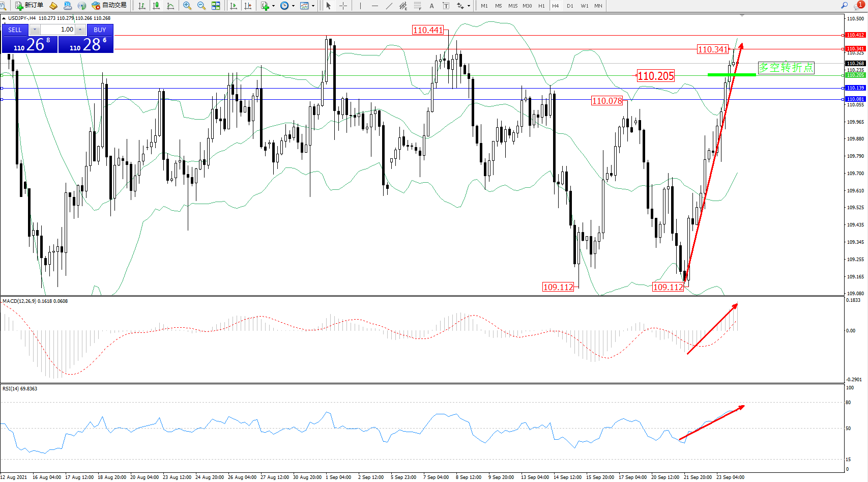Click the zoom out magnifier icon
The height and width of the screenshot is (482, 868).
tap(201, 6)
